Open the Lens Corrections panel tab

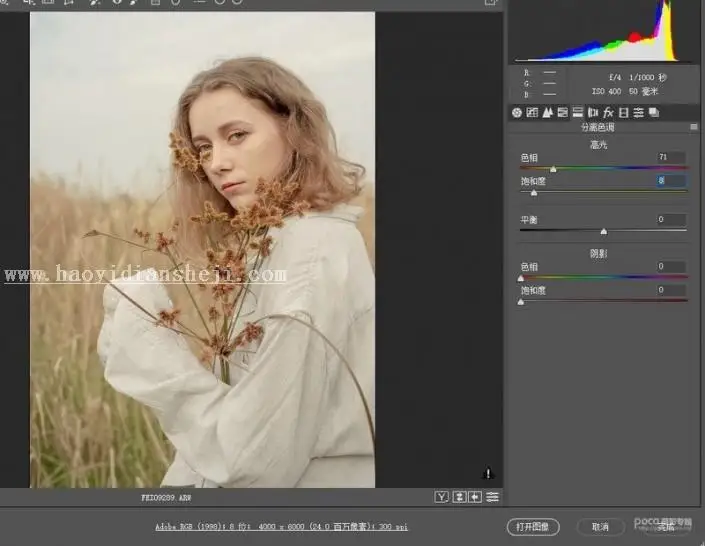593,112
